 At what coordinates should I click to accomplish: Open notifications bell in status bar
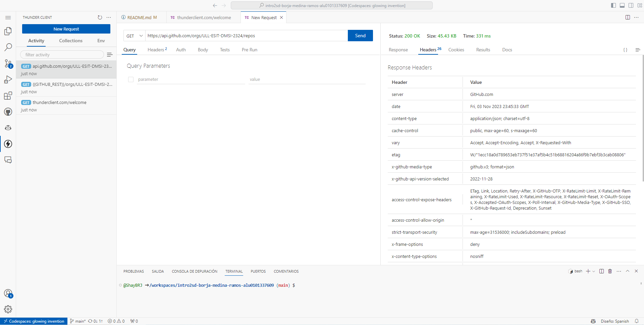(x=637, y=321)
